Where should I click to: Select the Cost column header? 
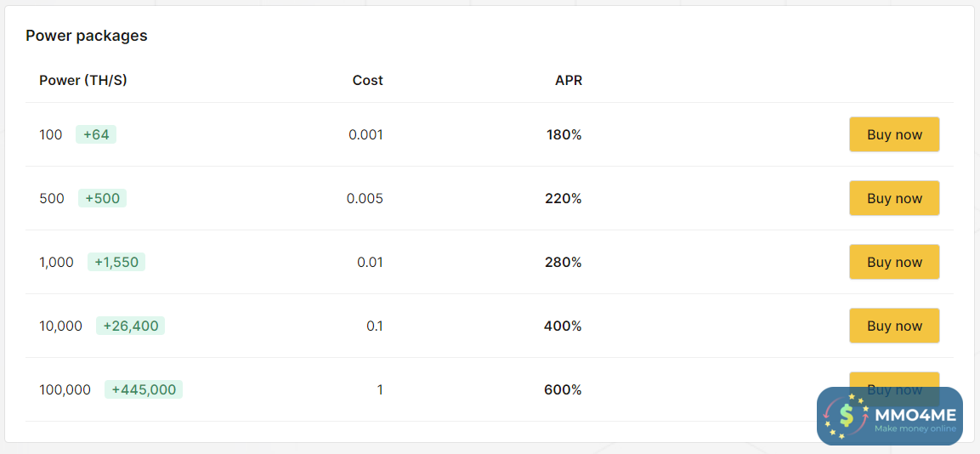[x=367, y=81]
